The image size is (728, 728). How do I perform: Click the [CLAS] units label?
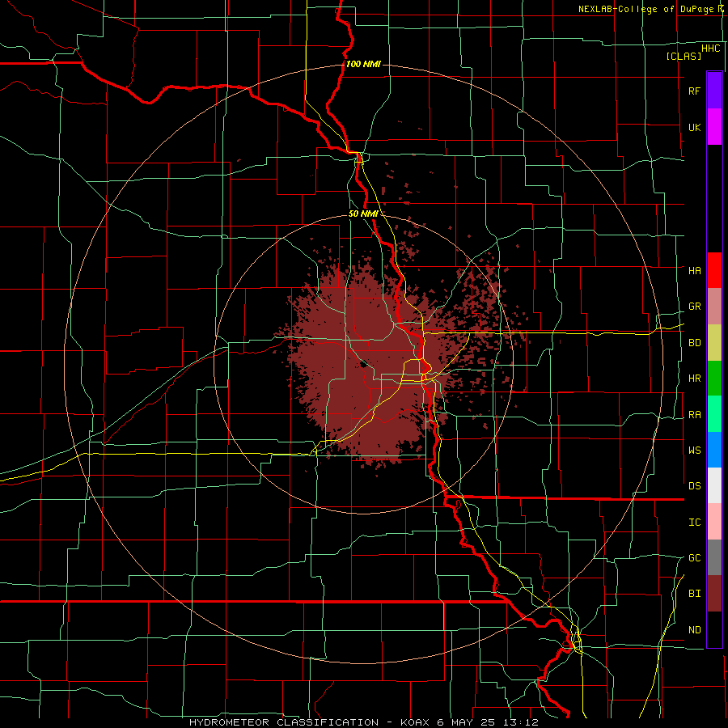(x=684, y=56)
